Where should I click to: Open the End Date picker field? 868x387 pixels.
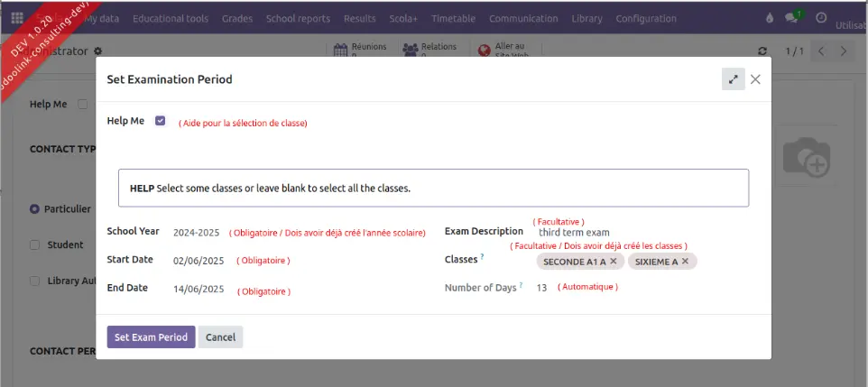coord(199,290)
